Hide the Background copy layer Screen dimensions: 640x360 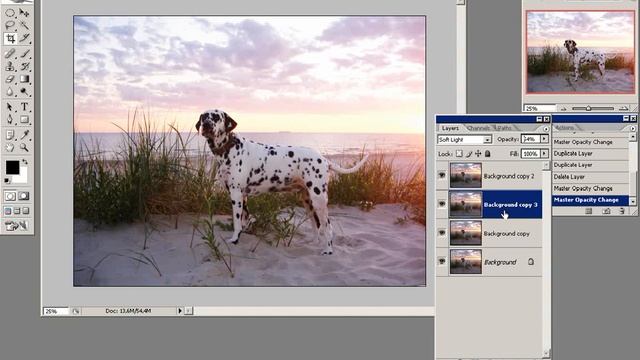click(x=442, y=233)
